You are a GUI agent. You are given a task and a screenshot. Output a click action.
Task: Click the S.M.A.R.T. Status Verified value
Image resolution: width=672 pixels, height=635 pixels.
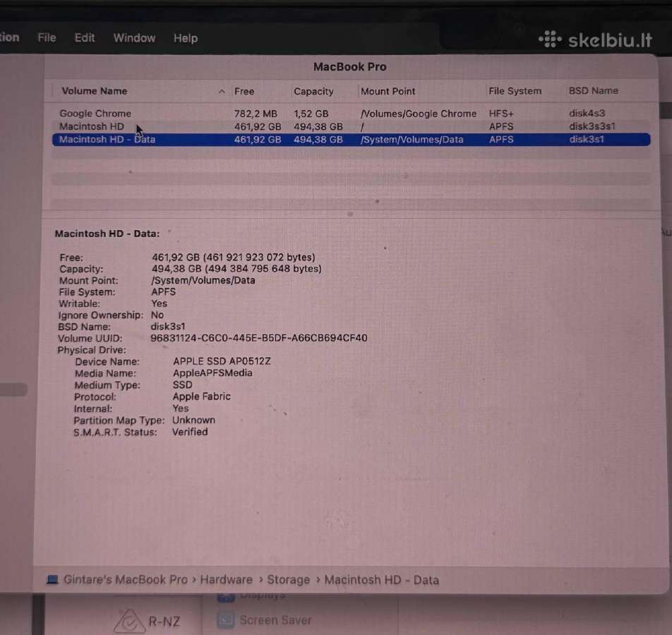pyautogui.click(x=190, y=432)
